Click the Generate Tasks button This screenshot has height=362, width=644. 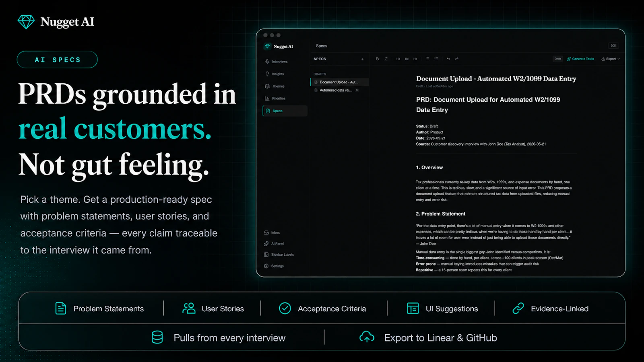point(580,59)
